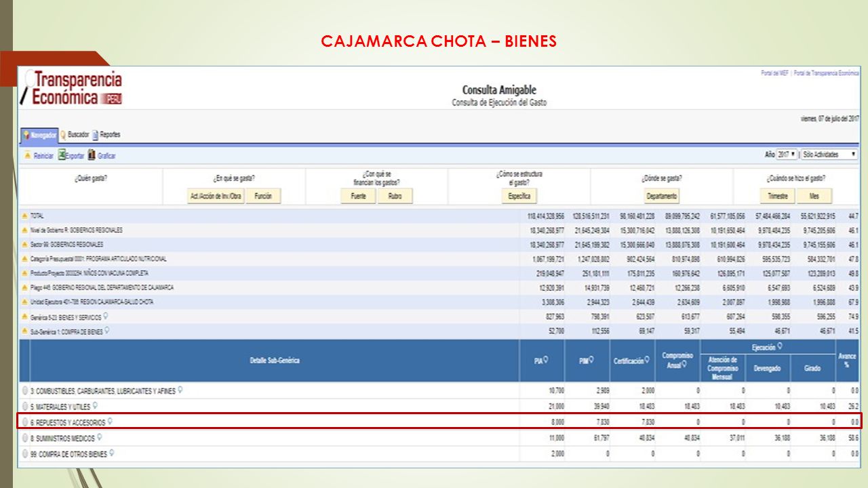Screen dimensions: 868x488
Task: Click Avance 26.2 in Materiales row
Action: tap(854, 407)
